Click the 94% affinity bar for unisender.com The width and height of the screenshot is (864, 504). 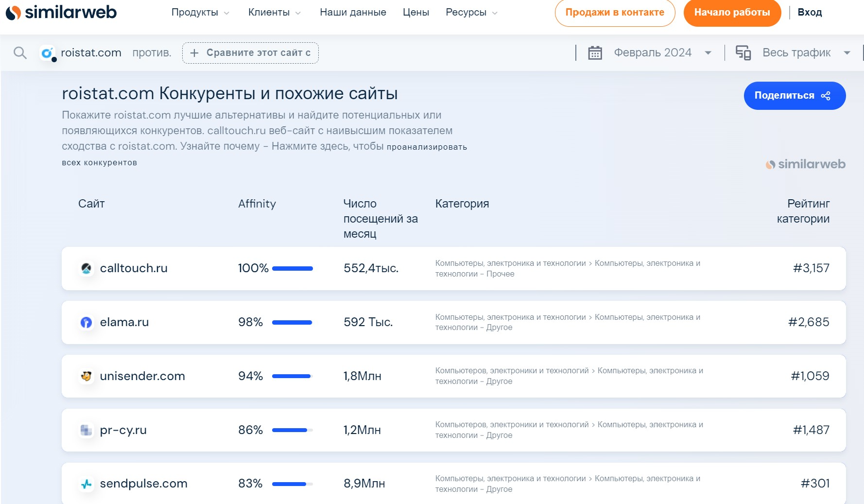tap(293, 376)
